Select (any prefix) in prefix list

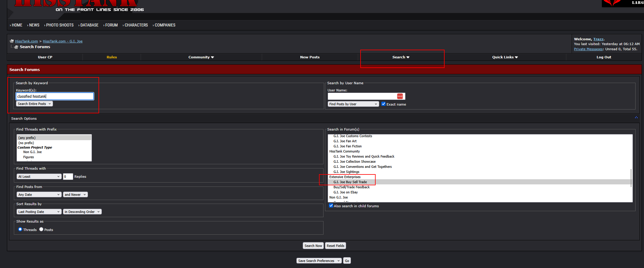tap(54, 138)
